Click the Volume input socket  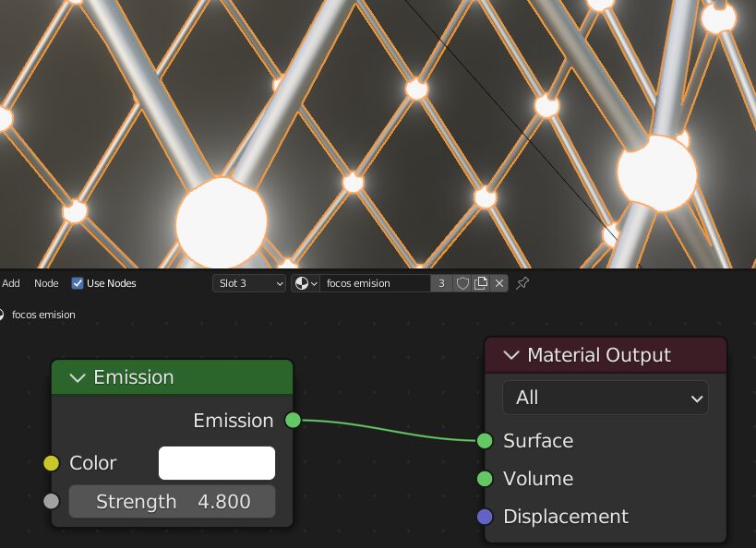(x=485, y=479)
